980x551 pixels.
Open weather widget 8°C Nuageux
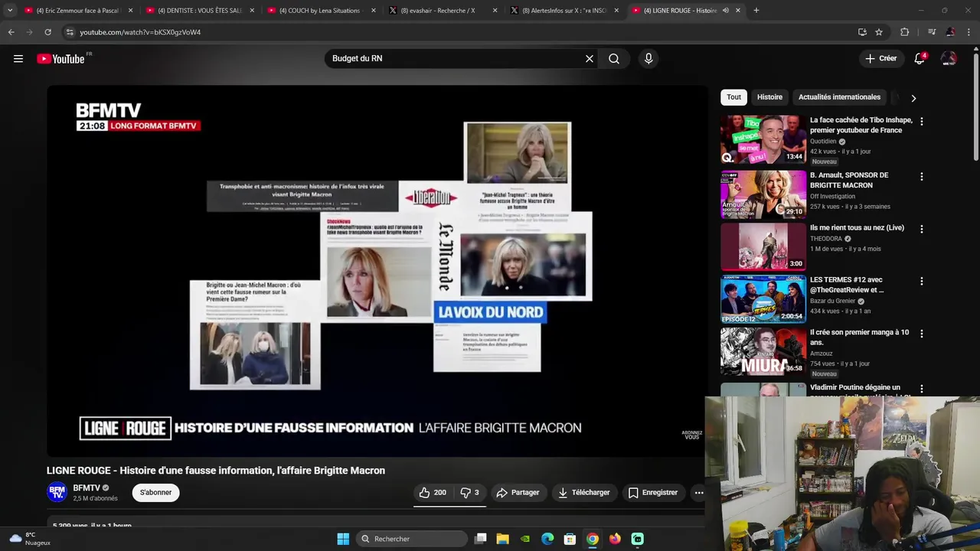click(29, 539)
